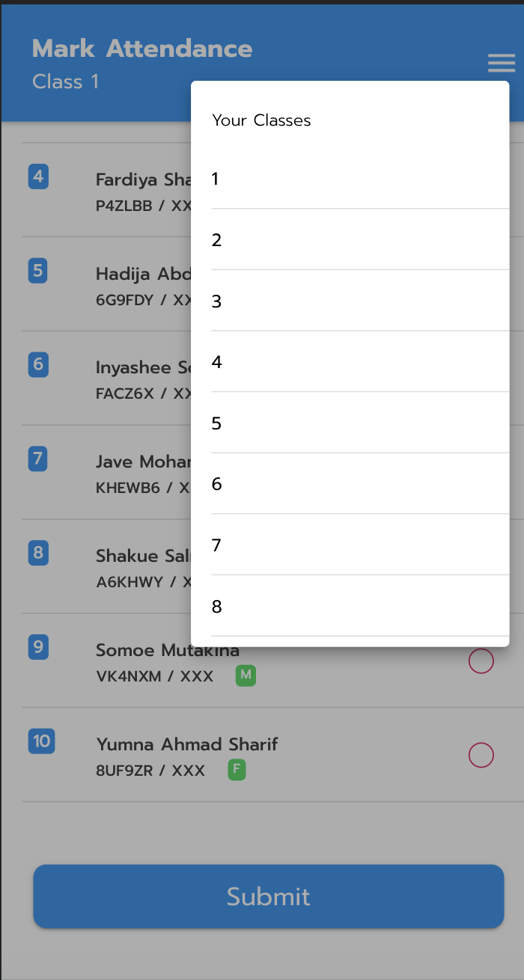Click the green M gender badge
The height and width of the screenshot is (980, 524).
[x=246, y=676]
